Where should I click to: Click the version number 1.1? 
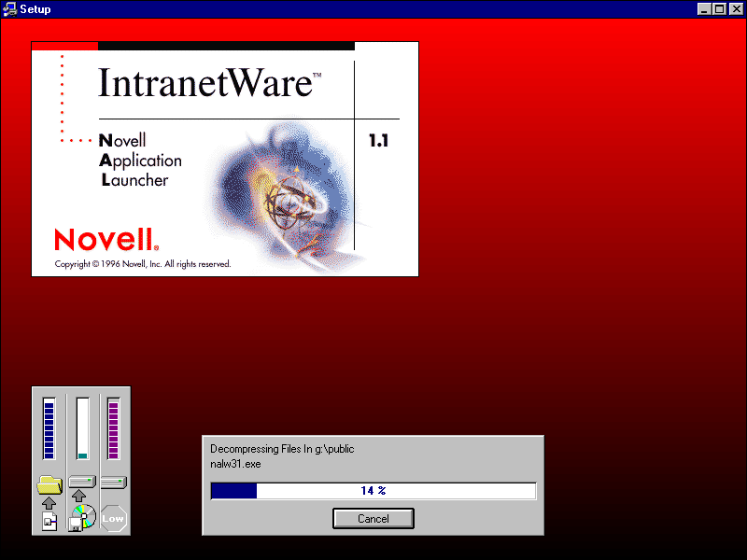coord(379,141)
